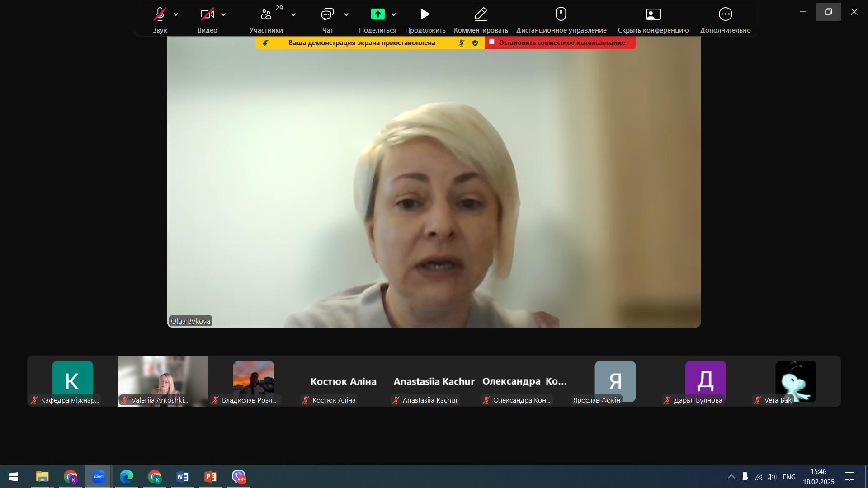Click the share indicator icon at banner's left
This screenshot has height=488, width=868.
(266, 43)
